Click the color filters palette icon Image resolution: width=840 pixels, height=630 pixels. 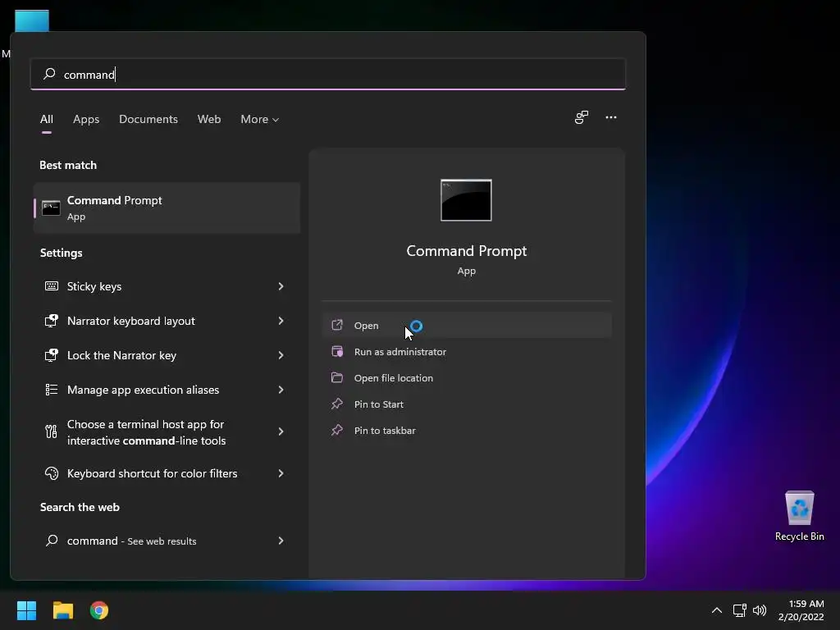click(x=52, y=473)
